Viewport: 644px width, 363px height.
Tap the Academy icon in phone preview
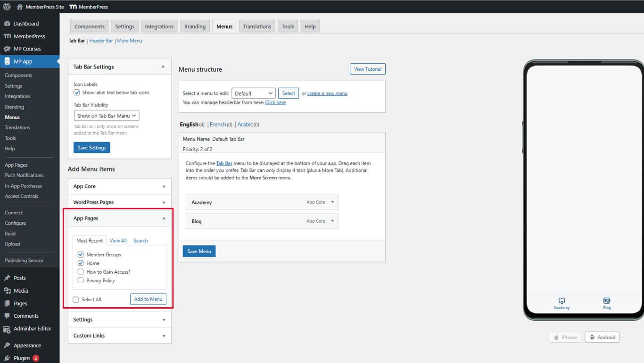561,301
